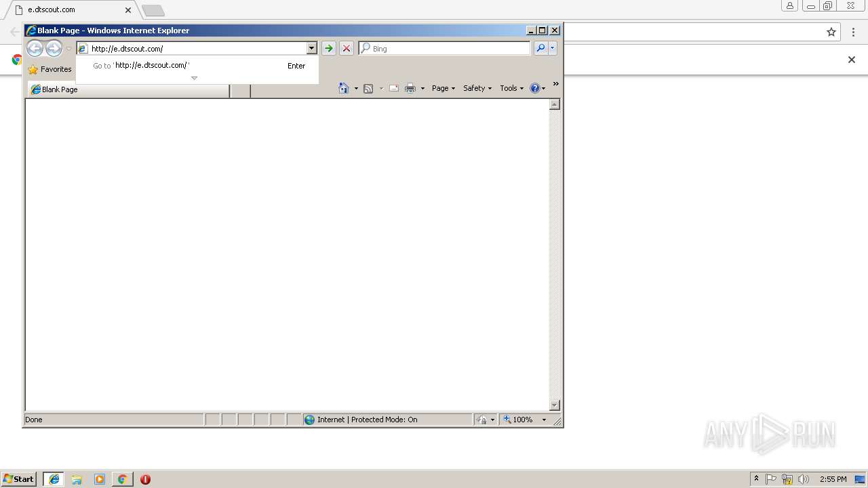
Task: Click the green Go arrow button
Action: 329,49
